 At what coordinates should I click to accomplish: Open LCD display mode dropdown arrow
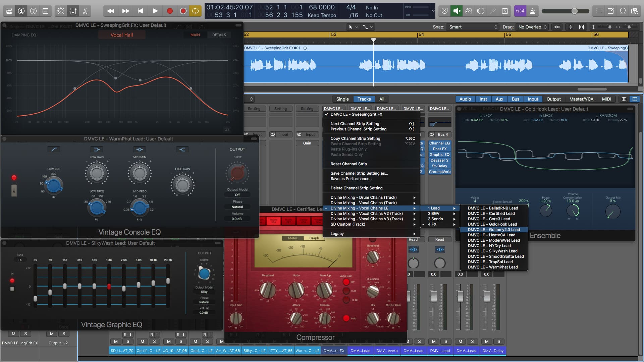433,11
